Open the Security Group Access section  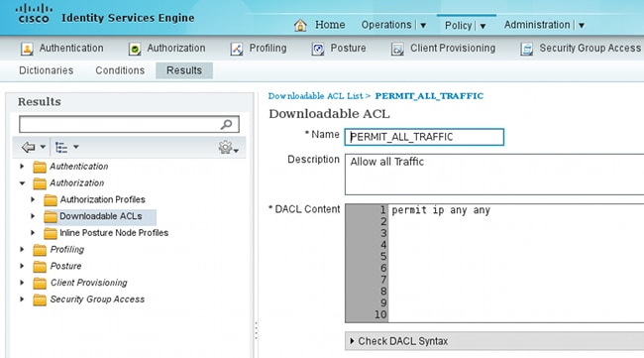point(590,48)
